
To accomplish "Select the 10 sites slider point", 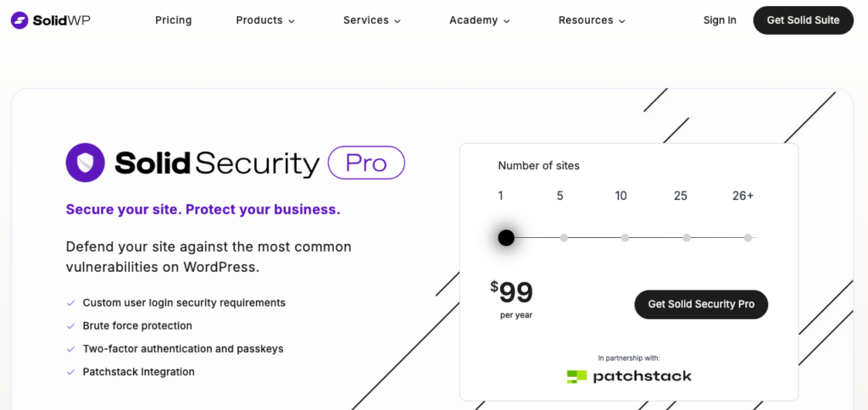I will tap(625, 238).
